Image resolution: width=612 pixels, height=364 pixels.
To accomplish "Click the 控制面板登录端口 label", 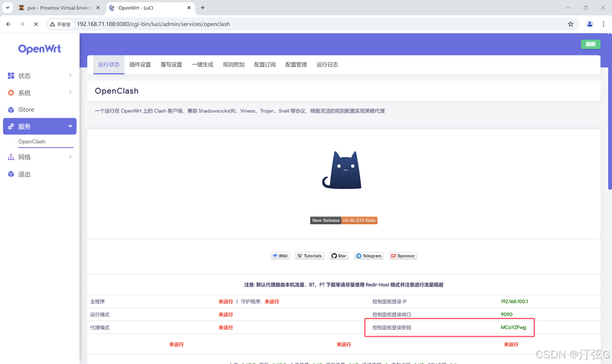I will [391, 315].
